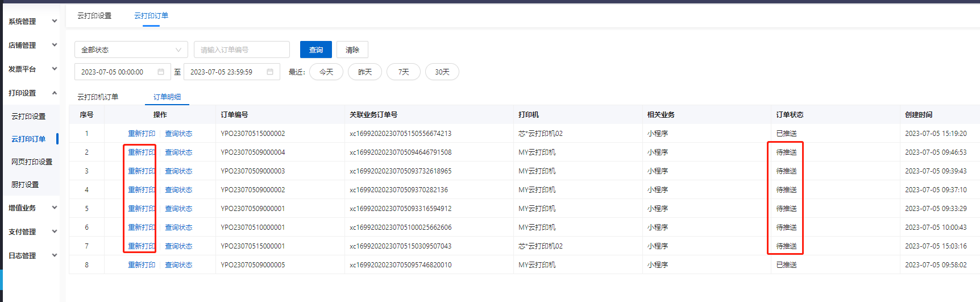
Task: Click the 关联业务订单号 column header
Action: tap(373, 114)
